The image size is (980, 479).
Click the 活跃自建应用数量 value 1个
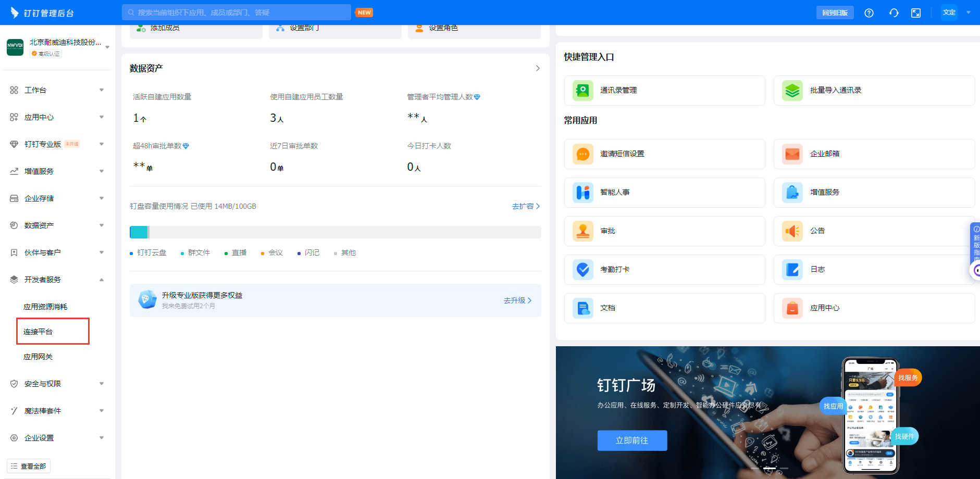click(140, 118)
